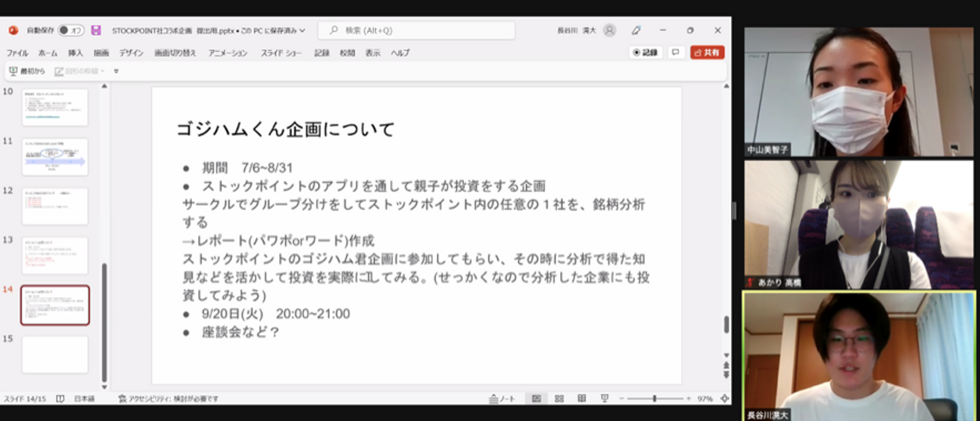
Task: Open the デザイン ribbon tab
Action: click(131, 52)
